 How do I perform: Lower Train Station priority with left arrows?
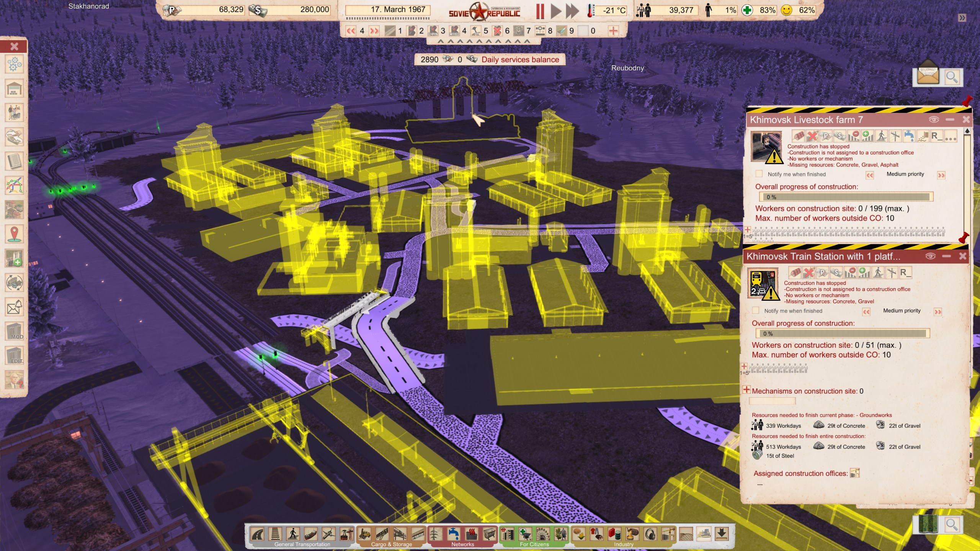tap(866, 312)
